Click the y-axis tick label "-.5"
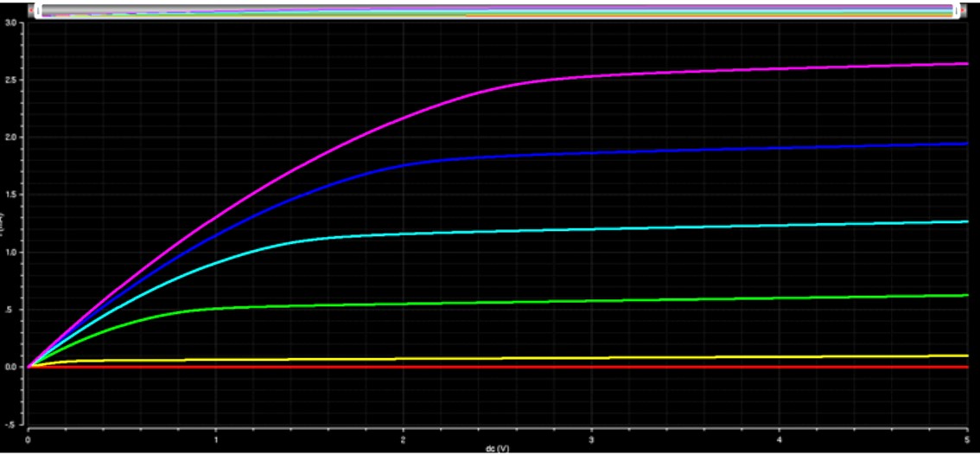980x455 pixels. tap(11, 425)
